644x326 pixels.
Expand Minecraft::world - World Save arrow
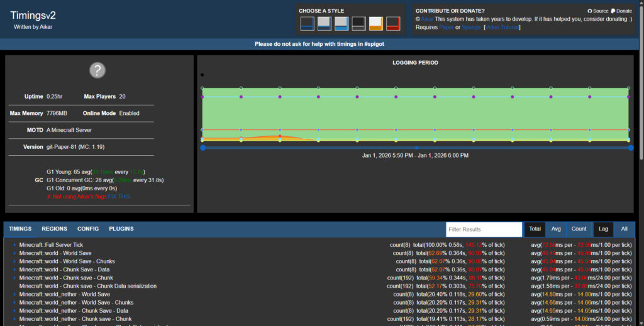(15, 253)
